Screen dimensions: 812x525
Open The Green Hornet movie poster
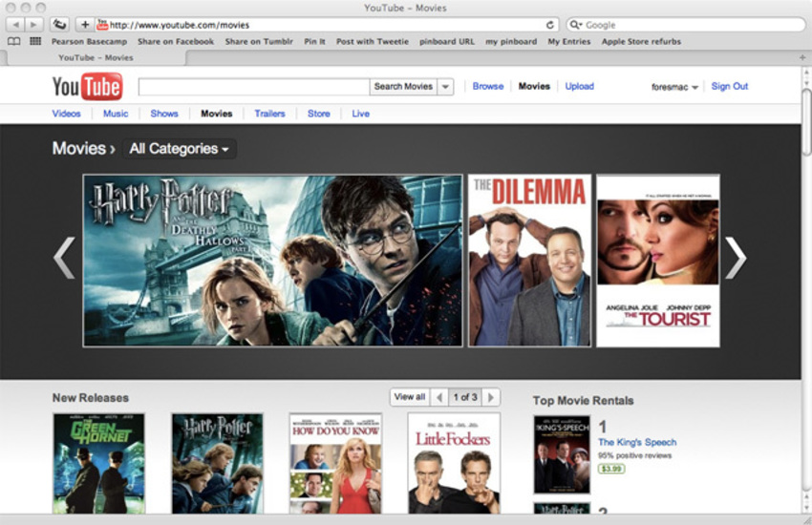point(99,463)
